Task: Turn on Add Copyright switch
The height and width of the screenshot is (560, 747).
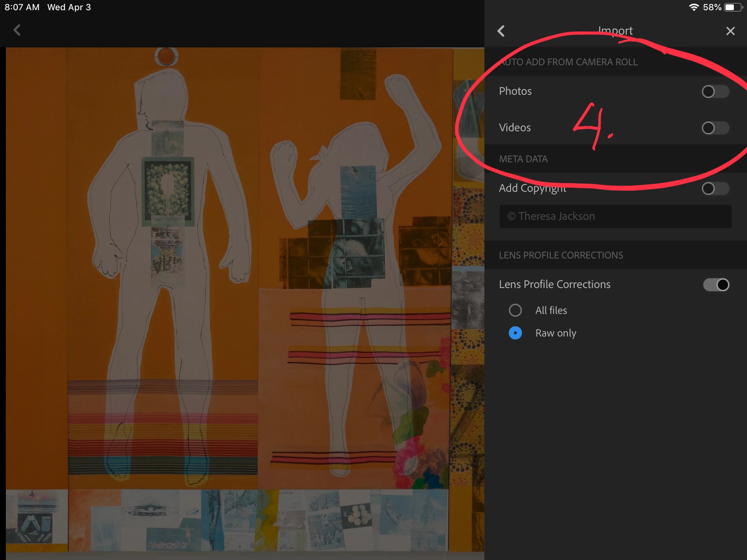Action: tap(715, 188)
